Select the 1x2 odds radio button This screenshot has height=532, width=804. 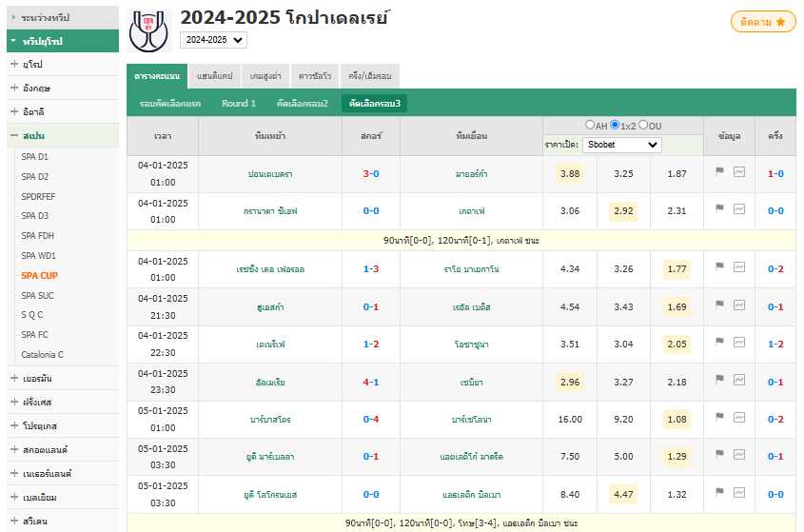(x=615, y=125)
